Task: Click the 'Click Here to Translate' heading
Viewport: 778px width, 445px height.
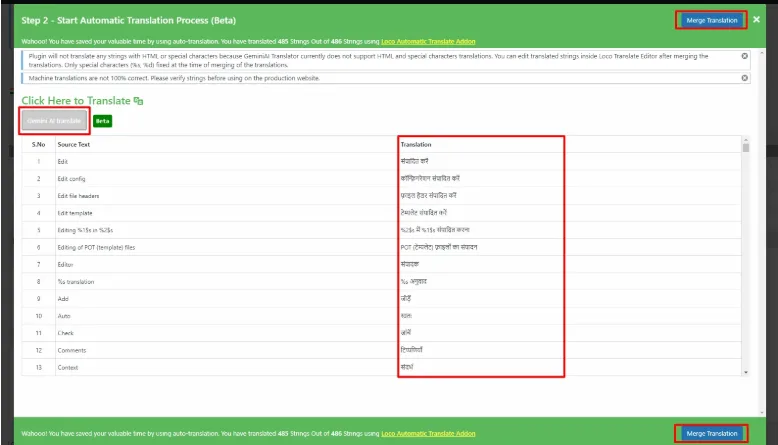Action: point(76,101)
